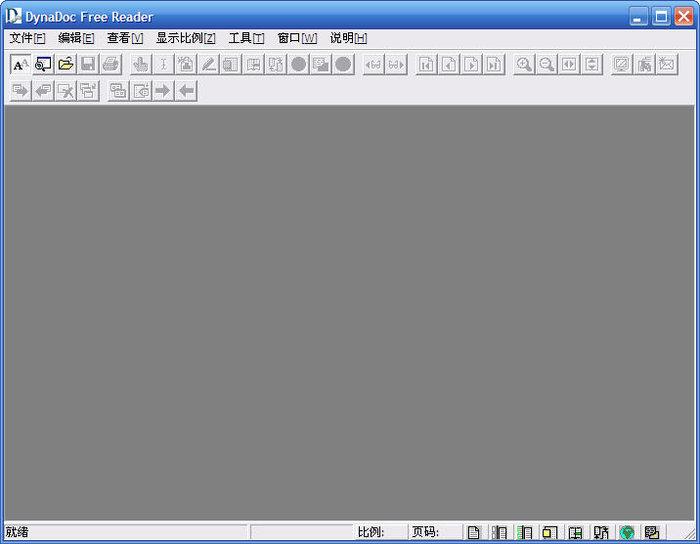The image size is (700, 544).
Task: Select the pencil annotation tool
Action: 208,65
